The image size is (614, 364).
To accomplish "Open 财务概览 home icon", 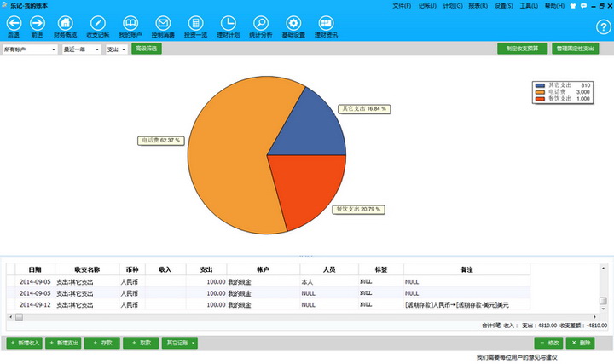I will [x=66, y=24].
